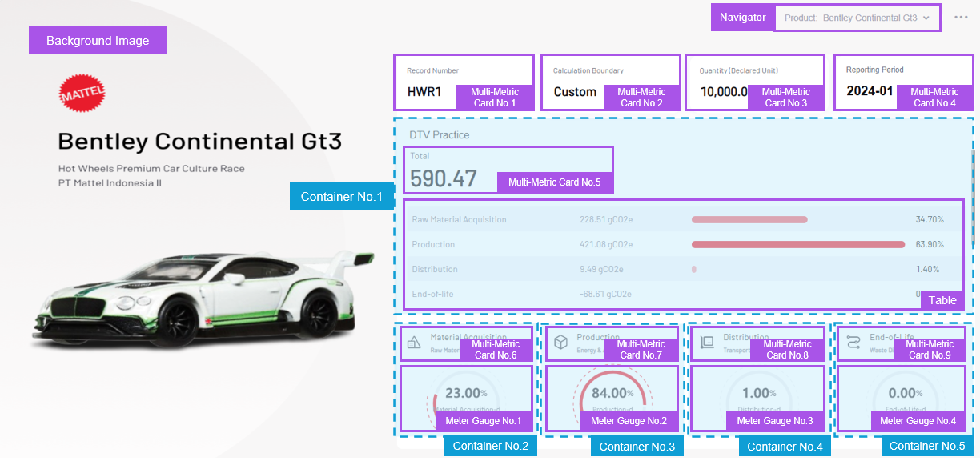
Task: Click the End-of-Life route icon
Action: tap(853, 343)
